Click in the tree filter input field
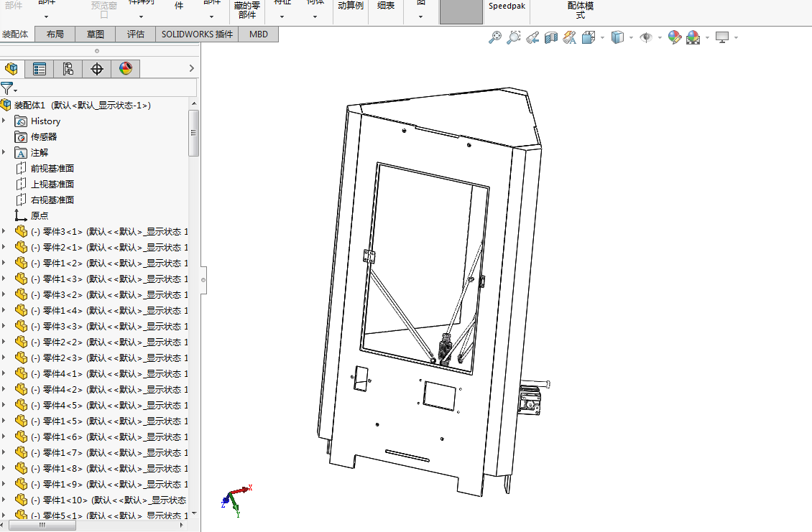The width and height of the screenshot is (812, 532). pyautogui.click(x=106, y=88)
